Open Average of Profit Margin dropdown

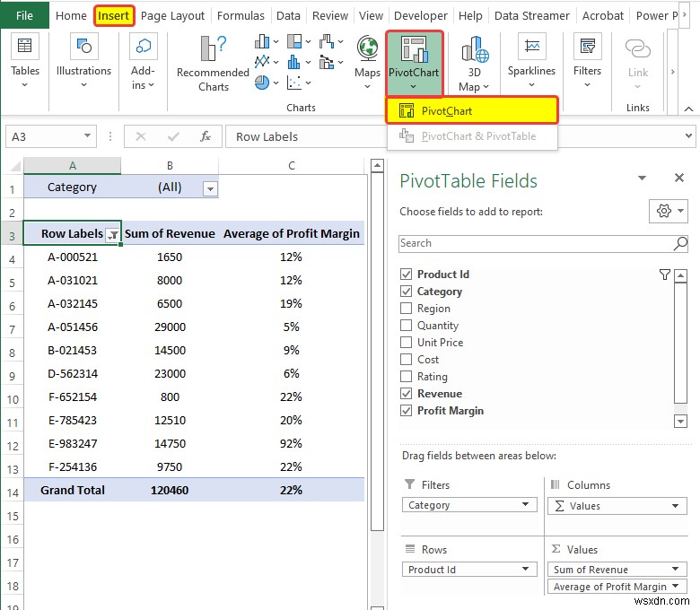pos(676,586)
